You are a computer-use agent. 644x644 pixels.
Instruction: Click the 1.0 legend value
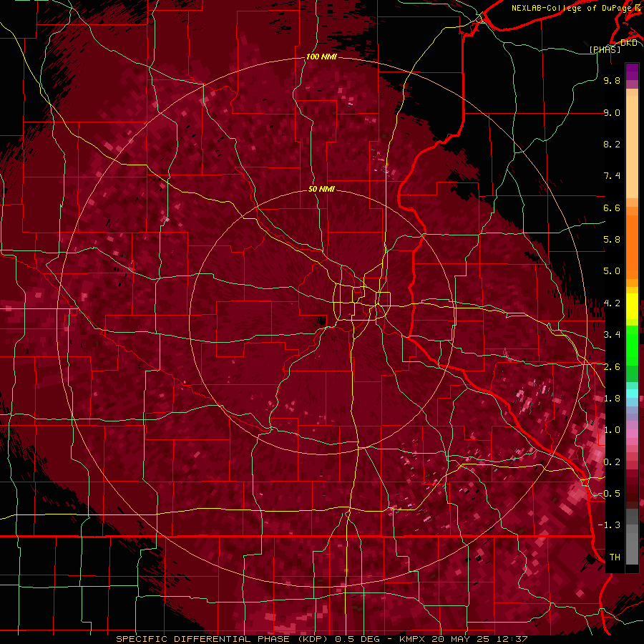click(x=612, y=430)
